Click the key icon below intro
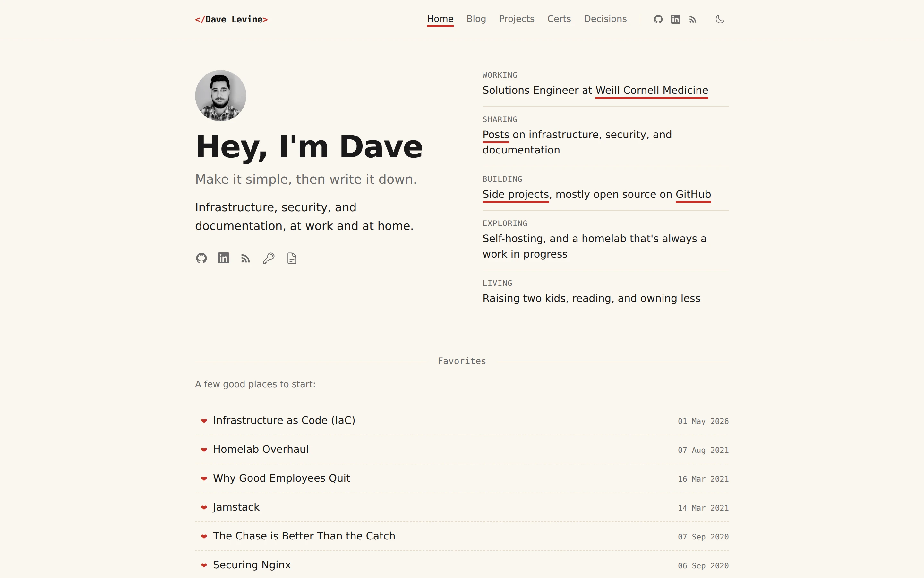 (x=269, y=258)
